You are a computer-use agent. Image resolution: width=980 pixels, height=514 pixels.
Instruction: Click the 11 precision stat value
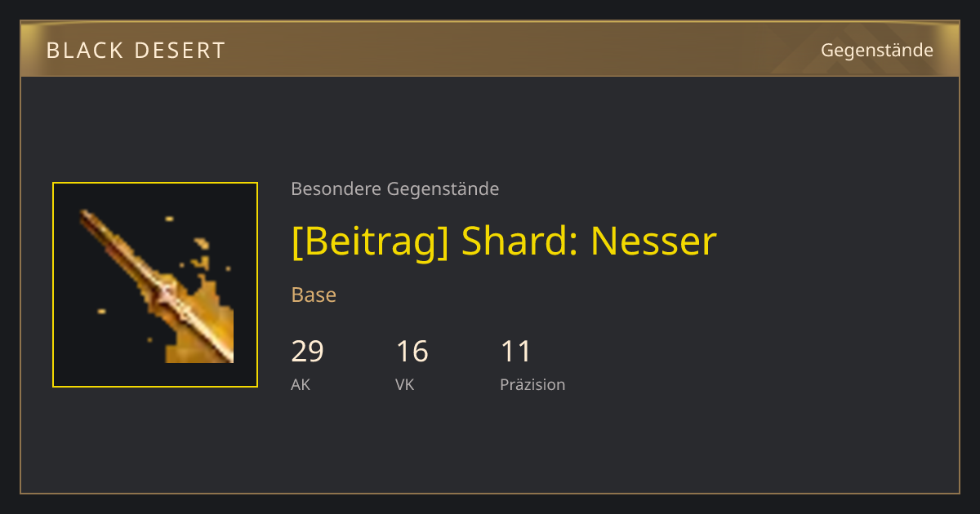(x=516, y=352)
